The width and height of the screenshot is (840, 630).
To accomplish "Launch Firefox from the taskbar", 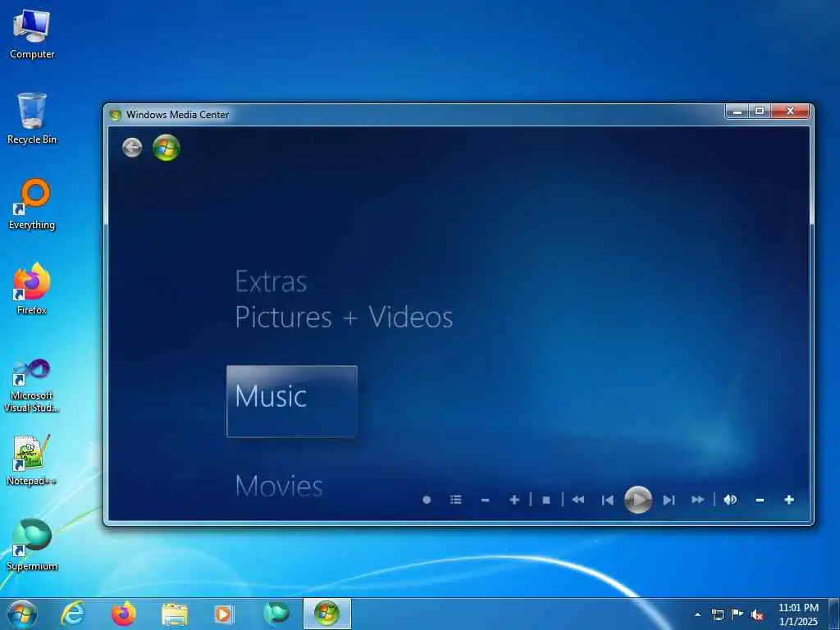I will (123, 614).
